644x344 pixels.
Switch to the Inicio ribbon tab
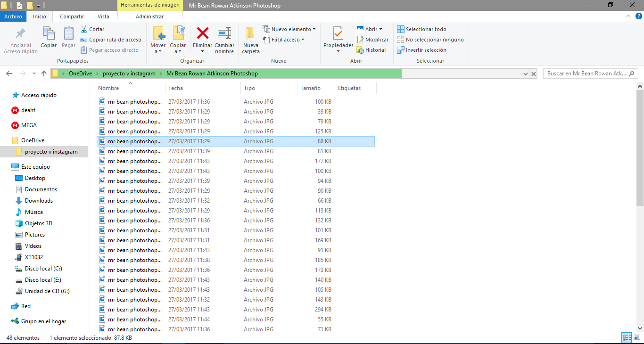click(40, 16)
